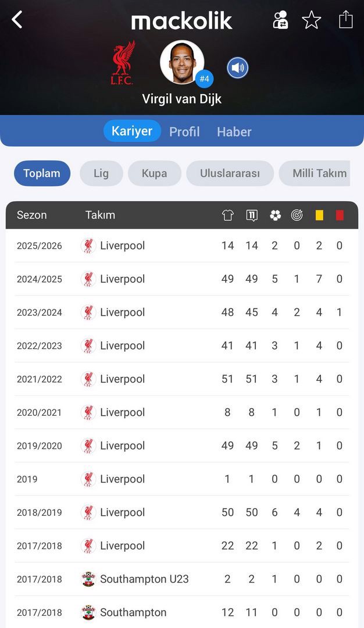The image size is (364, 628).
Task: Tap the share icon
Action: [x=345, y=19]
